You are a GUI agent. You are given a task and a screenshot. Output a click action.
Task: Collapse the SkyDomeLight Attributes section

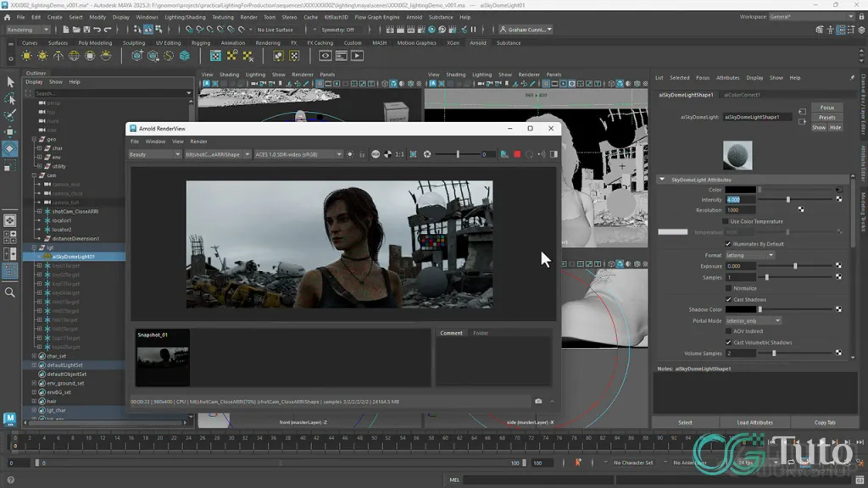click(x=662, y=180)
